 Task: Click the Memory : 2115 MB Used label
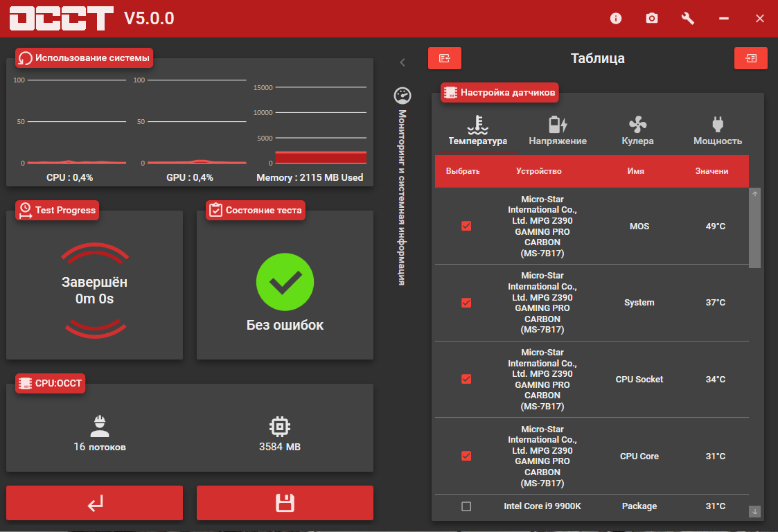(x=310, y=177)
